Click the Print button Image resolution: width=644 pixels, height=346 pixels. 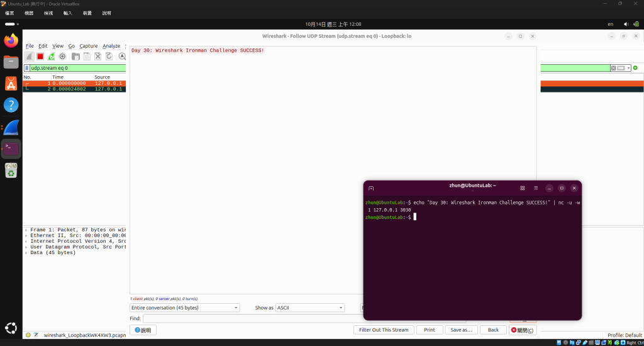pos(430,330)
